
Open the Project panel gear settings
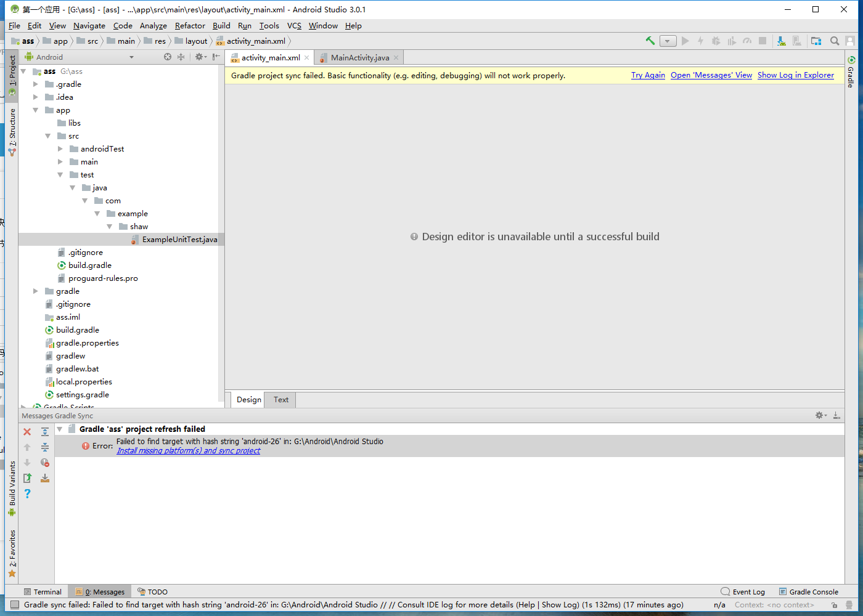point(200,57)
